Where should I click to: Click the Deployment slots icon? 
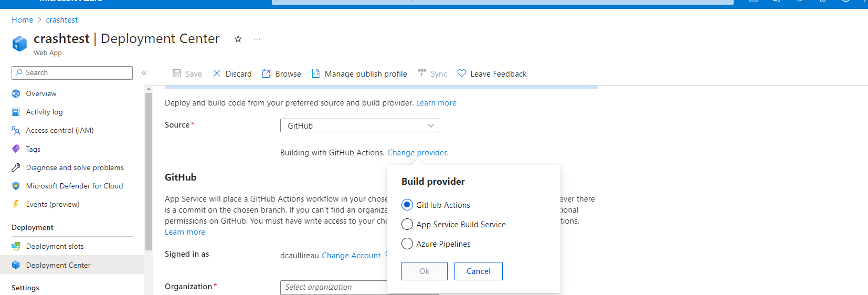click(16, 246)
